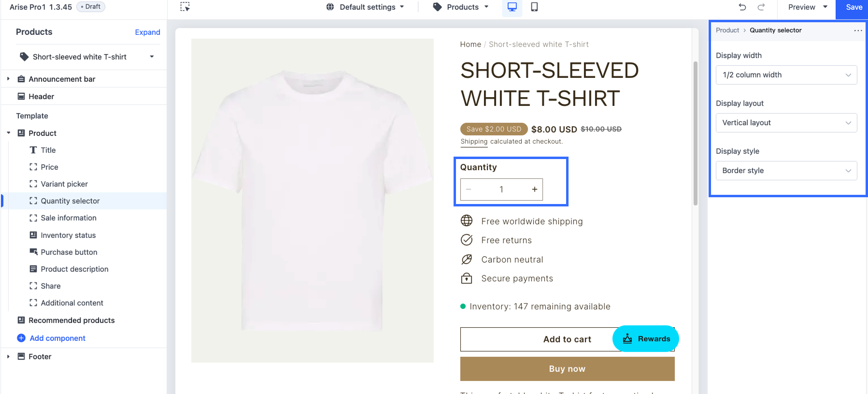Click the element inspector selection icon
Viewport: 868px width, 394px height.
[185, 7]
